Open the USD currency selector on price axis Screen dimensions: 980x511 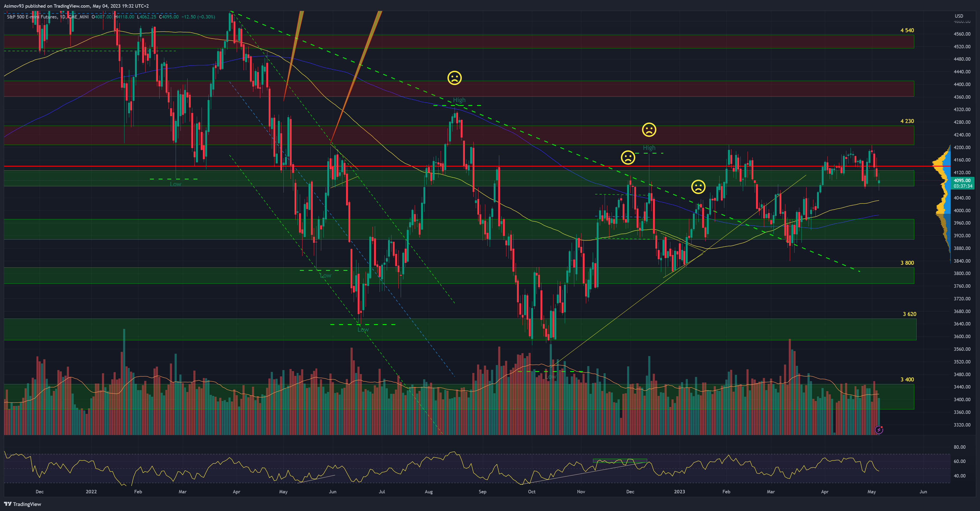tap(959, 16)
